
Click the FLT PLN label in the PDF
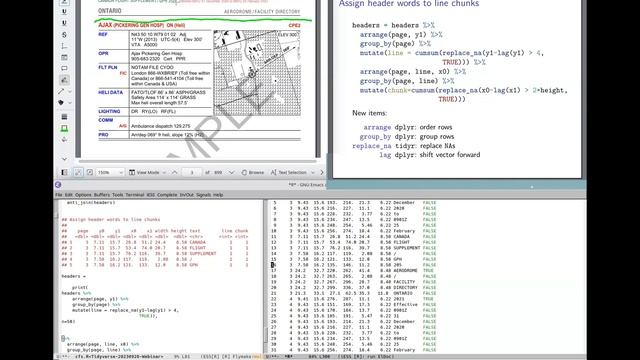107,67
